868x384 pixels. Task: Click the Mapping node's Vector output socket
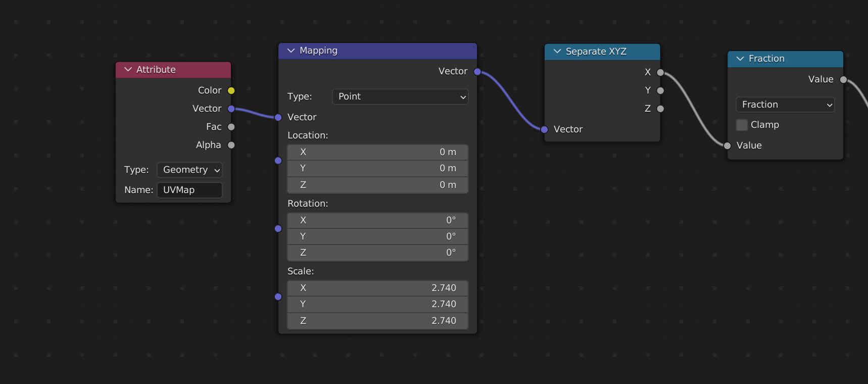477,72
